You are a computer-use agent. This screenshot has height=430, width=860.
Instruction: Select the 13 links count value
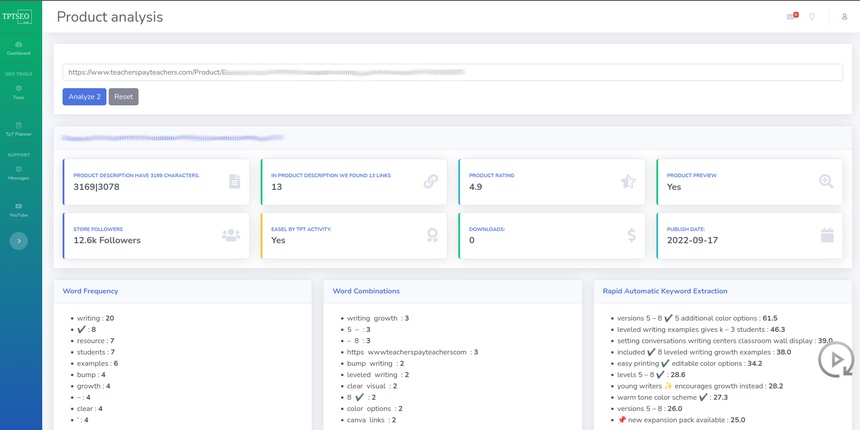pyautogui.click(x=276, y=187)
